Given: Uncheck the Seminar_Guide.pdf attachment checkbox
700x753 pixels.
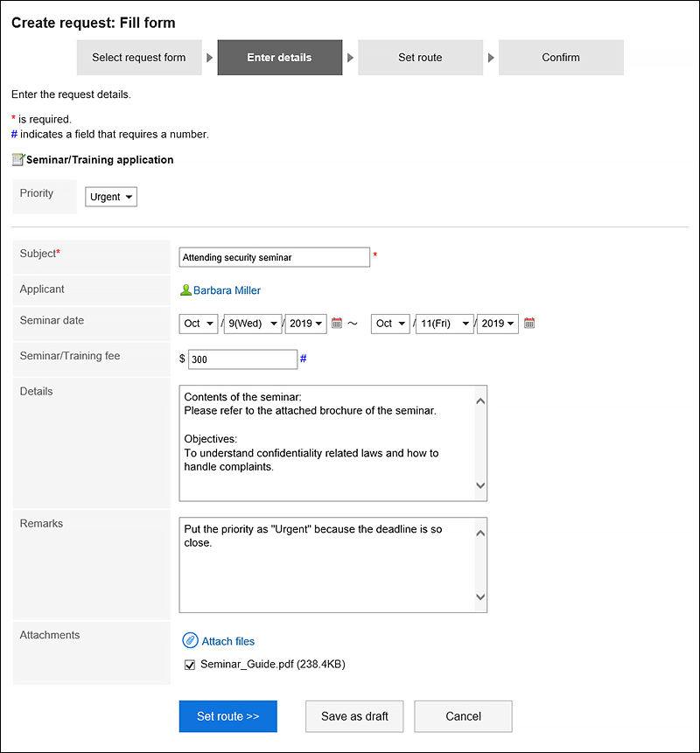Looking at the screenshot, I should click(x=190, y=665).
